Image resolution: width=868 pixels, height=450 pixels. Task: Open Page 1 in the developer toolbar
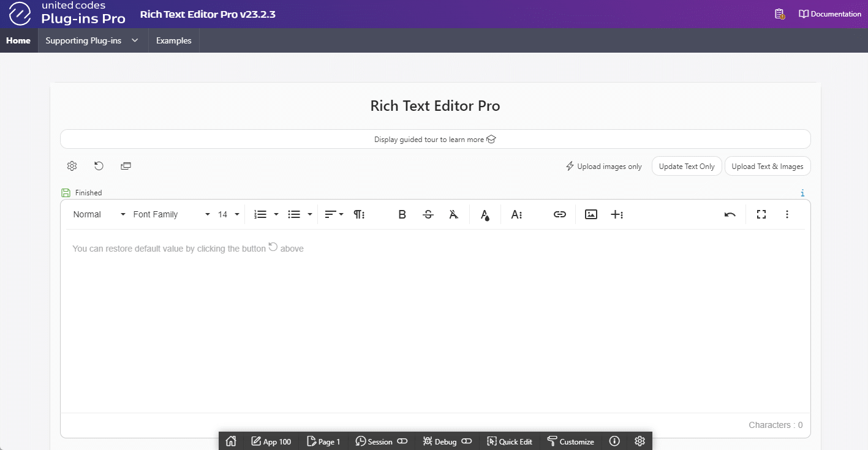click(323, 441)
